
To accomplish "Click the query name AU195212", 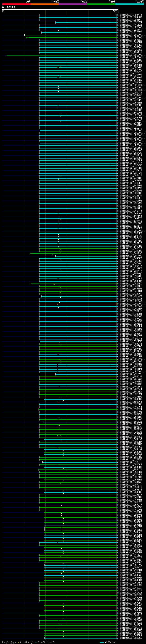I will (x=8, y=7).
